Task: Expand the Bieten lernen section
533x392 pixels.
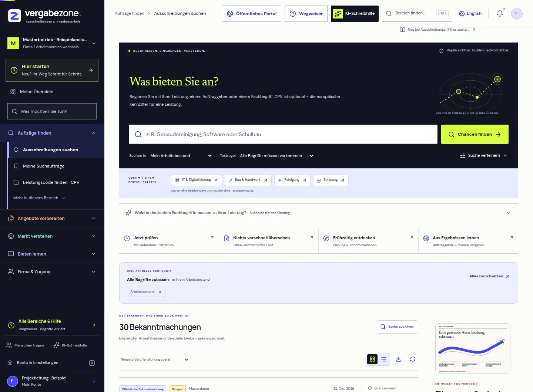Action: click(52, 254)
